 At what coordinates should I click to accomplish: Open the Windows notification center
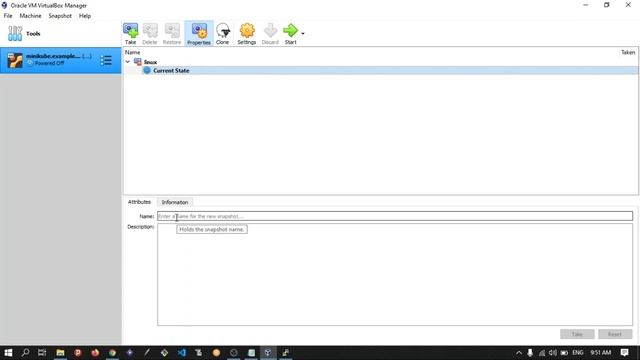624,353
